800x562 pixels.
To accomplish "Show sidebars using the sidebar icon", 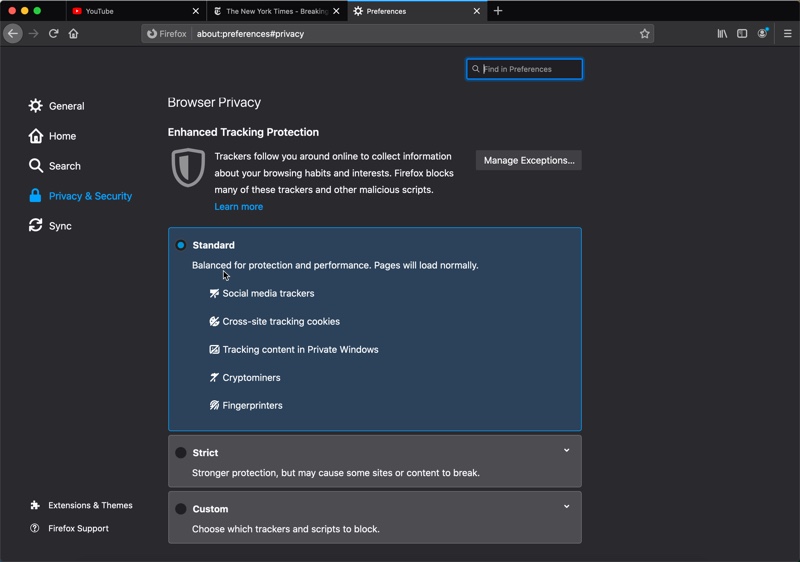I will pyautogui.click(x=742, y=34).
